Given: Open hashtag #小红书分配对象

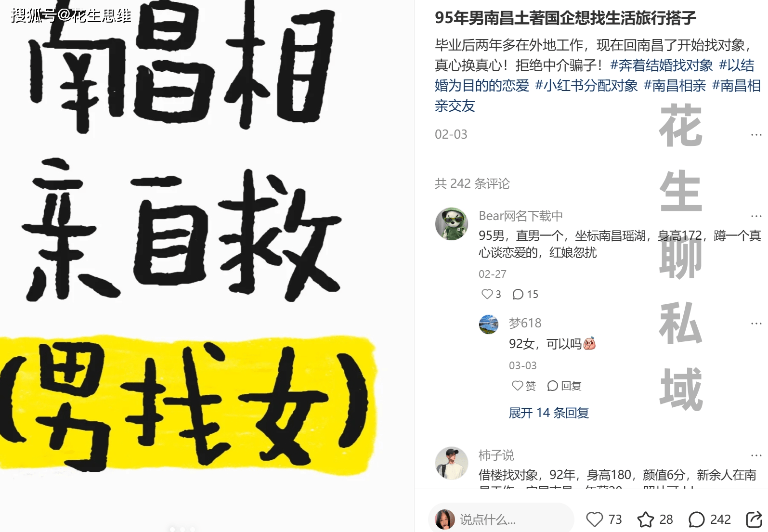Looking at the screenshot, I should [586, 85].
